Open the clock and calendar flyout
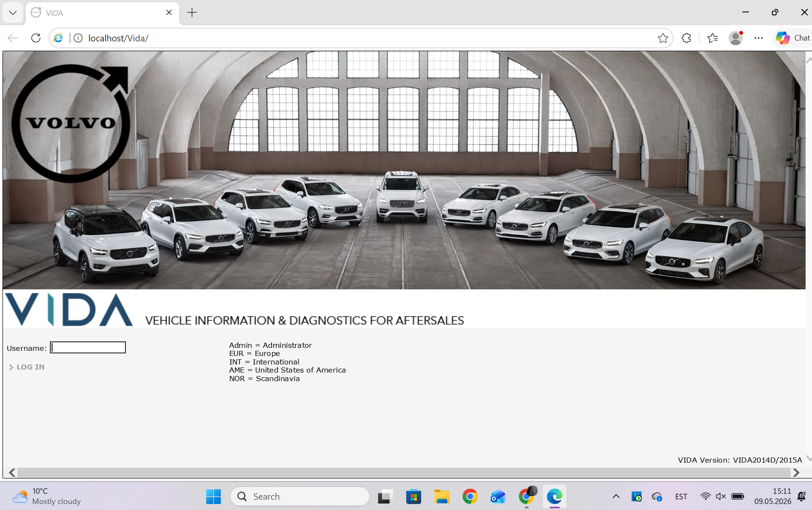Viewport: 812px width, 510px height. 773,496
